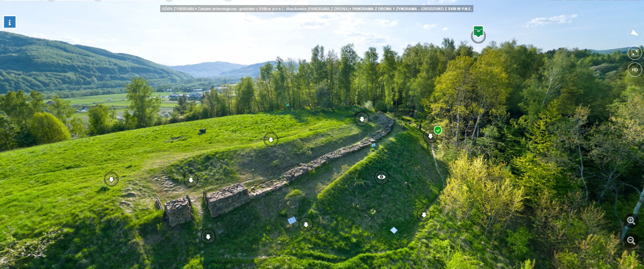
Task: Click the eye view hotspot on the slope
Action: point(381,177)
